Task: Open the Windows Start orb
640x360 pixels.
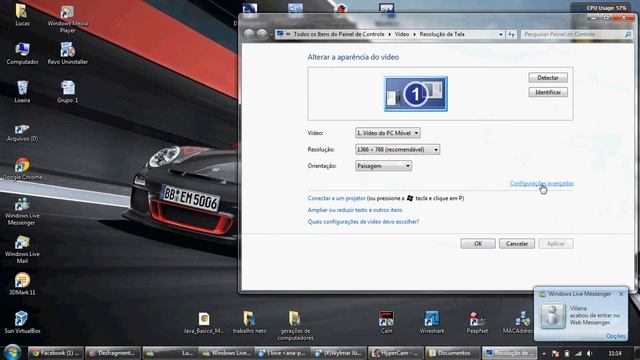Action: (x=13, y=352)
